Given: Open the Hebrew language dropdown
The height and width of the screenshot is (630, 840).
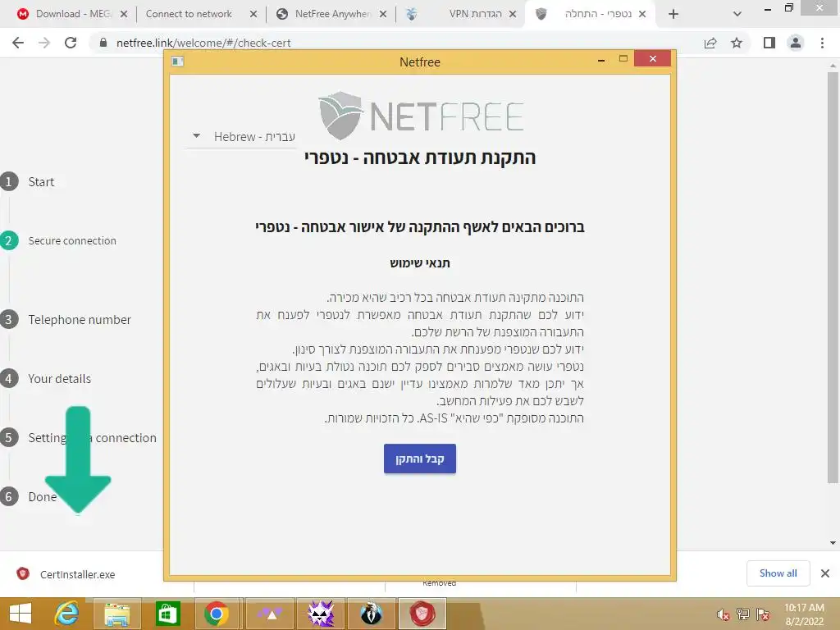Looking at the screenshot, I should tap(242, 137).
